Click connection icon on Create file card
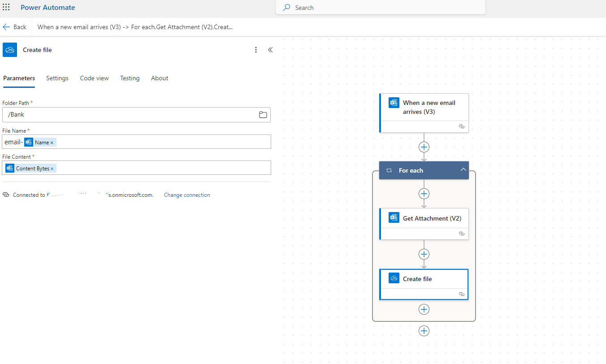The width and height of the screenshot is (606, 364). coord(462,294)
